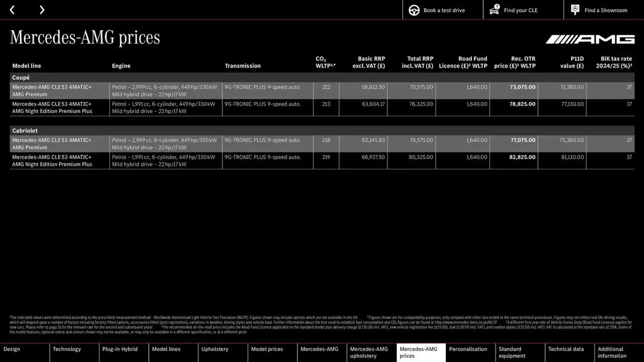644x362 pixels.
Task: Click the Find your CLE icon
Action: pyautogui.click(x=494, y=10)
